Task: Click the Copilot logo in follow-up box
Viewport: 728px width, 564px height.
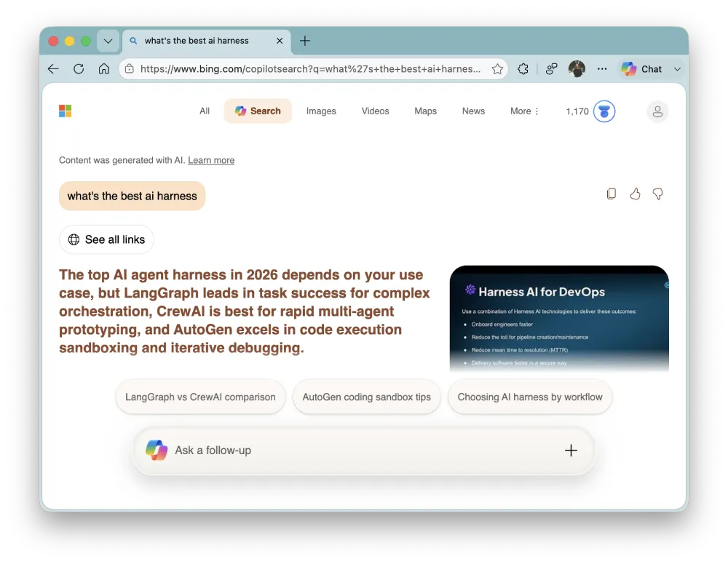Action: pyautogui.click(x=157, y=450)
